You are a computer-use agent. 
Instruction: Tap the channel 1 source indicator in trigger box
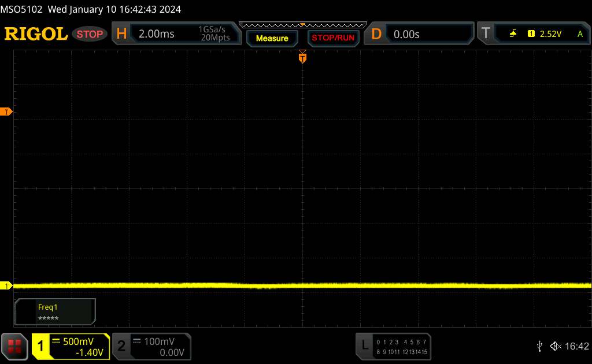(531, 34)
